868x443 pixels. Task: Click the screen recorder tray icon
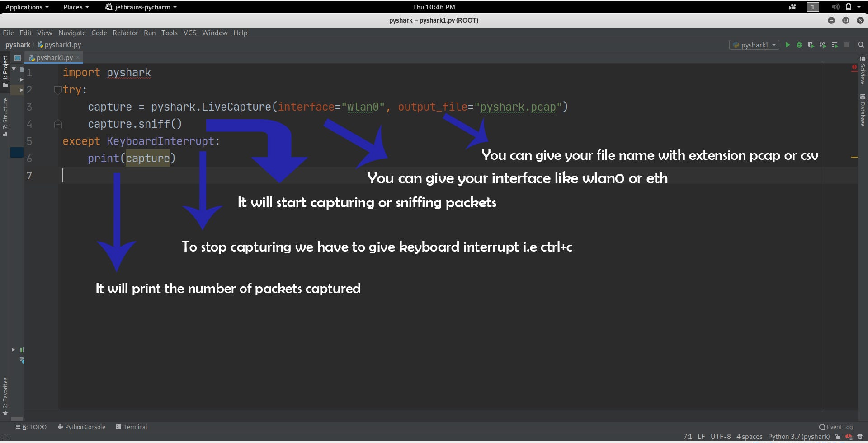793,7
